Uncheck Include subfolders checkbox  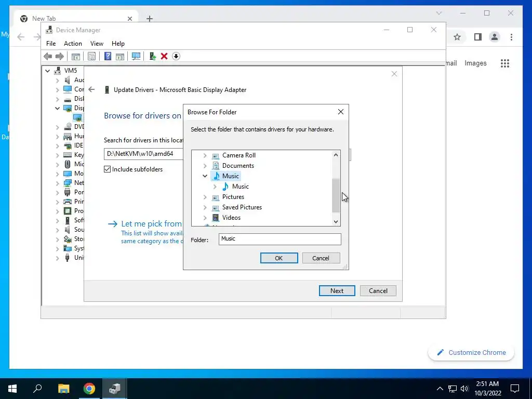tap(107, 169)
